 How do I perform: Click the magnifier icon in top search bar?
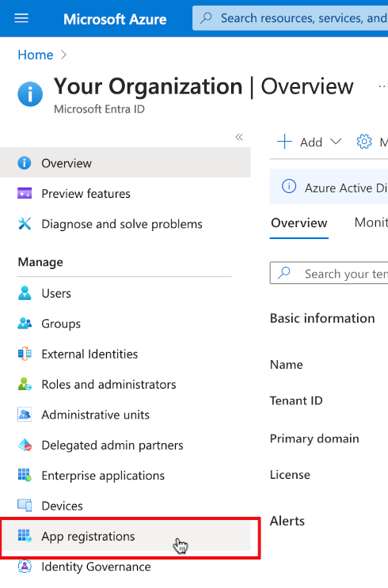coord(206,18)
